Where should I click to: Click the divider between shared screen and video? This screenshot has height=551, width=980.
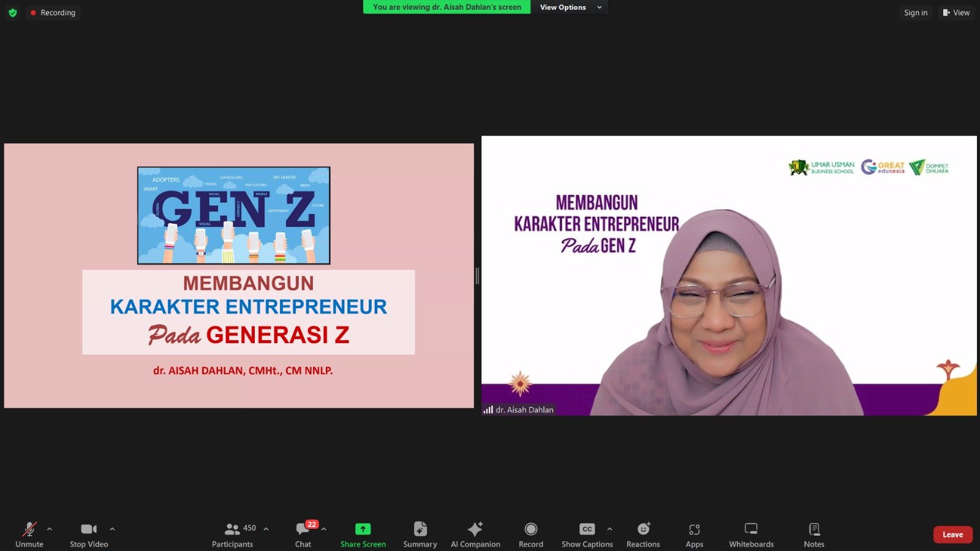pos(477,276)
